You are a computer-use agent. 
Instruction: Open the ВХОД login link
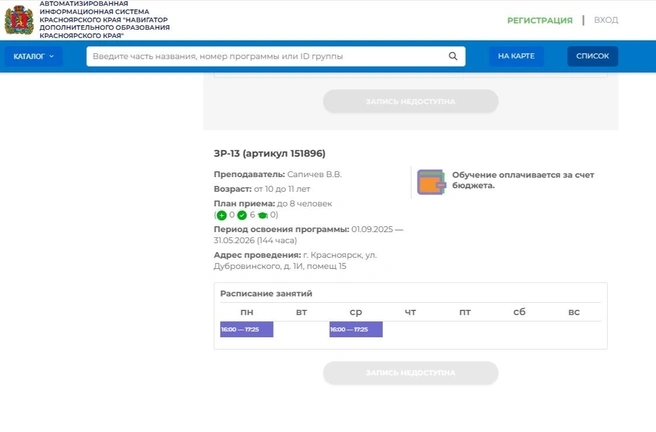[x=606, y=20]
